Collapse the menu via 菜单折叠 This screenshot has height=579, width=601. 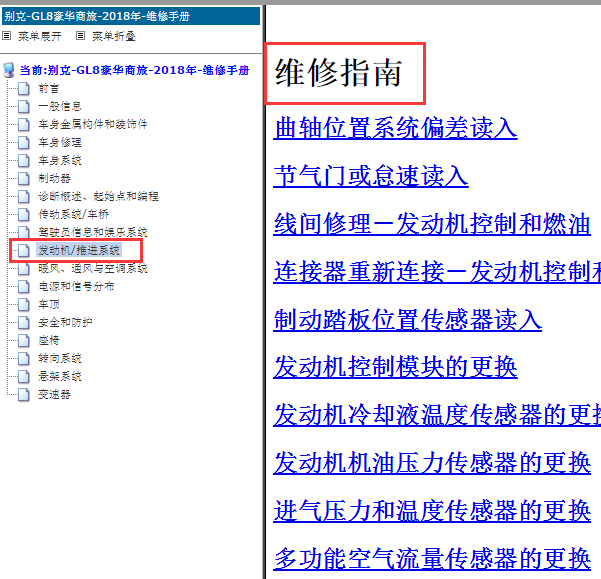pyautogui.click(x=114, y=36)
